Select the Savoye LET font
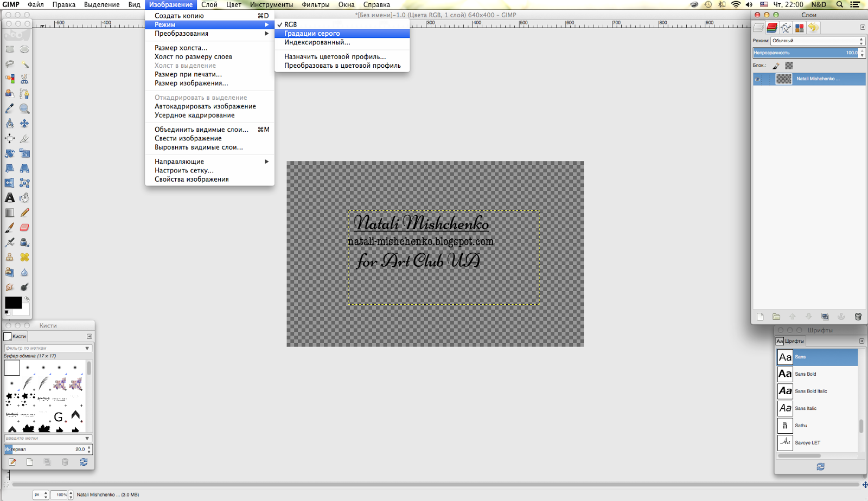Screen dimensions: 868x501 click(x=817, y=442)
